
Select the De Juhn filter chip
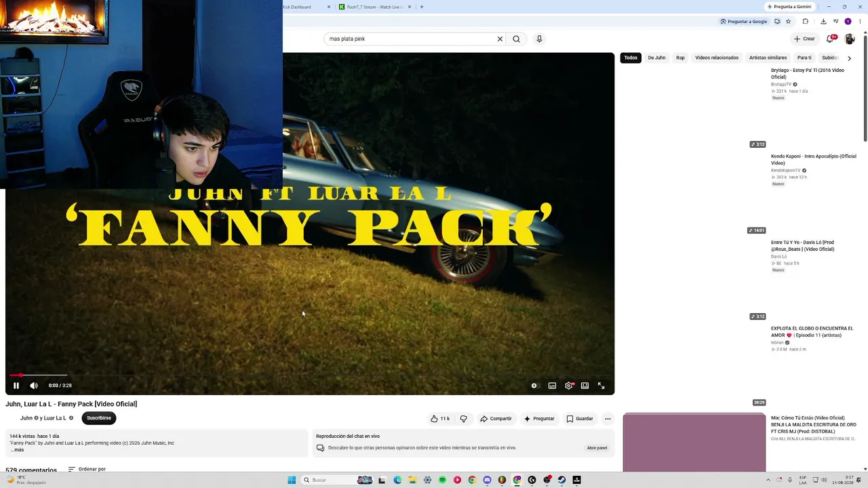point(656,58)
